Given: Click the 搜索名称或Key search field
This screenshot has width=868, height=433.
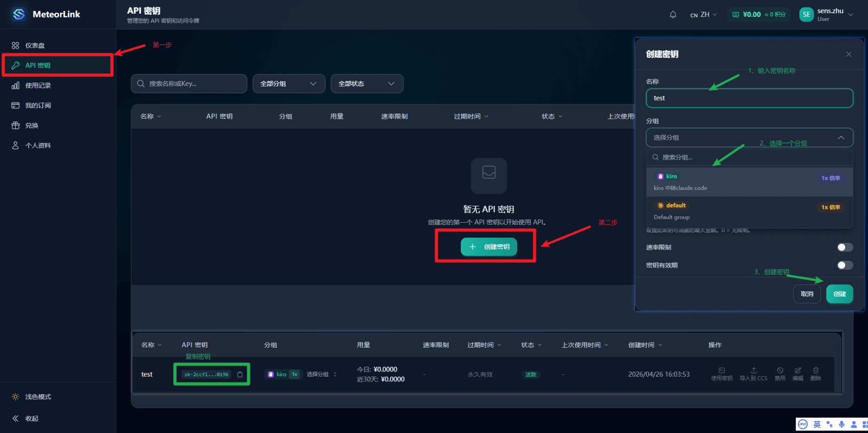Looking at the screenshot, I should (189, 84).
